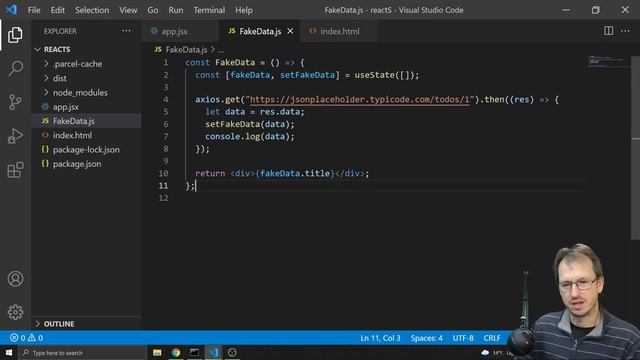
Task: Select FakeData.js in the file tree
Action: pos(87,121)
